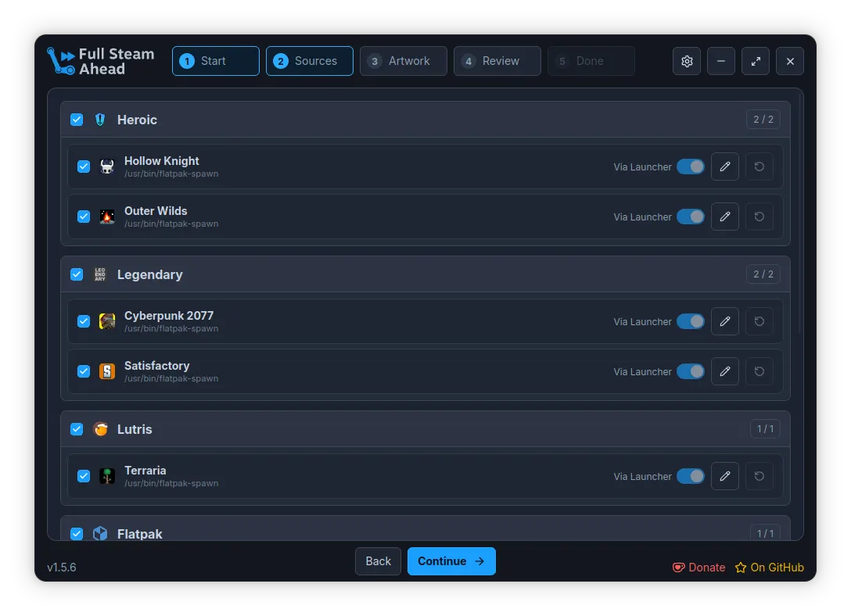The width and height of the screenshot is (851, 616).
Task: Click the Hollow Knight game icon
Action: pyautogui.click(x=107, y=167)
